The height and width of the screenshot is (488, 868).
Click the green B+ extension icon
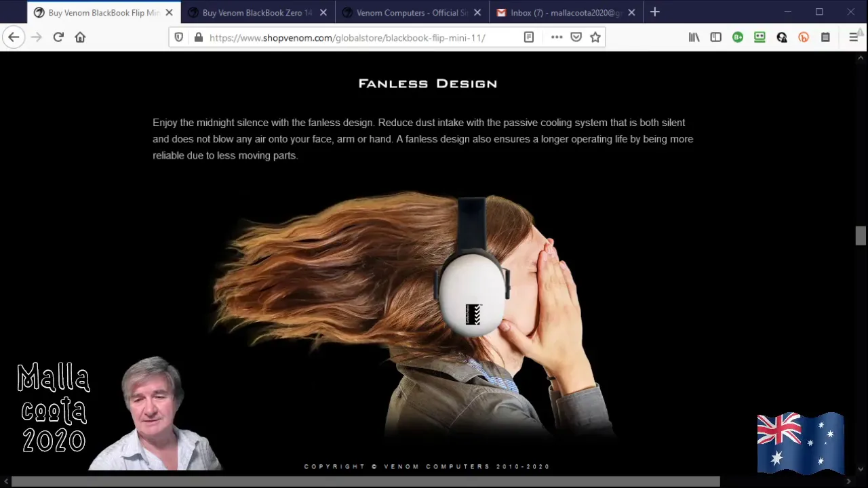(738, 37)
